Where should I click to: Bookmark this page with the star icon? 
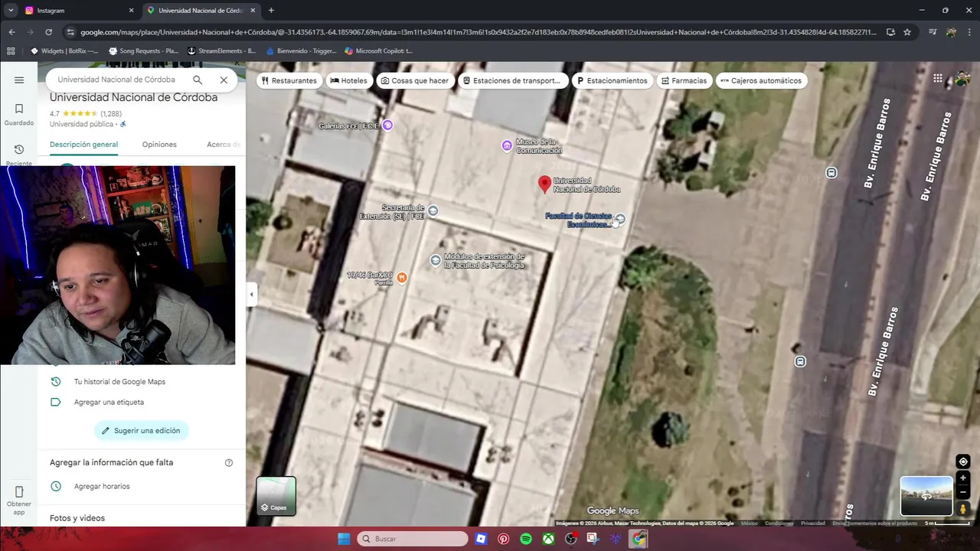(907, 32)
